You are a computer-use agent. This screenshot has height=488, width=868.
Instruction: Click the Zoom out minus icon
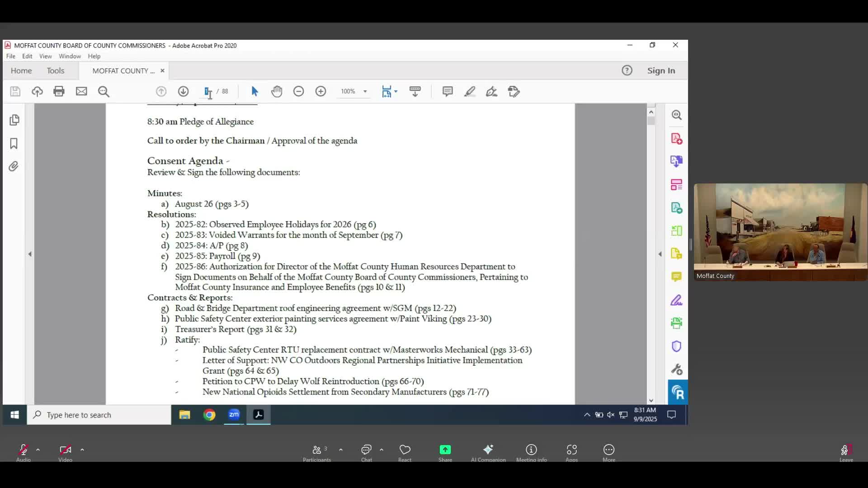tap(298, 91)
